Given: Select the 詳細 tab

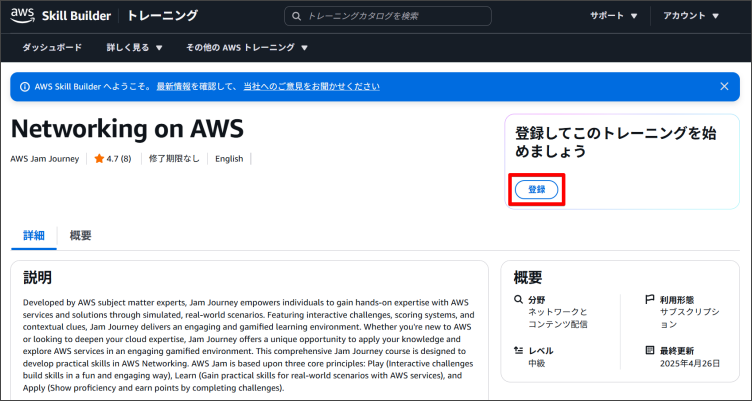Looking at the screenshot, I should click(x=34, y=236).
